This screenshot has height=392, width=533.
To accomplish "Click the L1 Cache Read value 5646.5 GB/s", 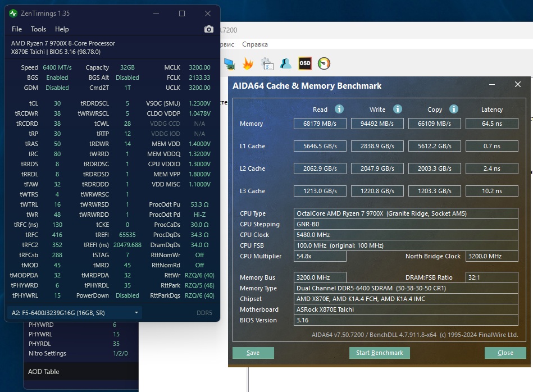I will point(320,146).
